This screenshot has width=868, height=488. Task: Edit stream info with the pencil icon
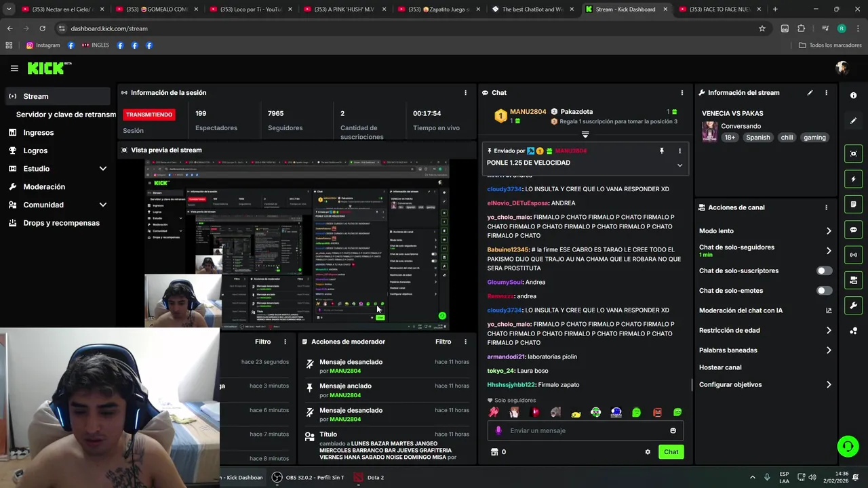(x=810, y=93)
